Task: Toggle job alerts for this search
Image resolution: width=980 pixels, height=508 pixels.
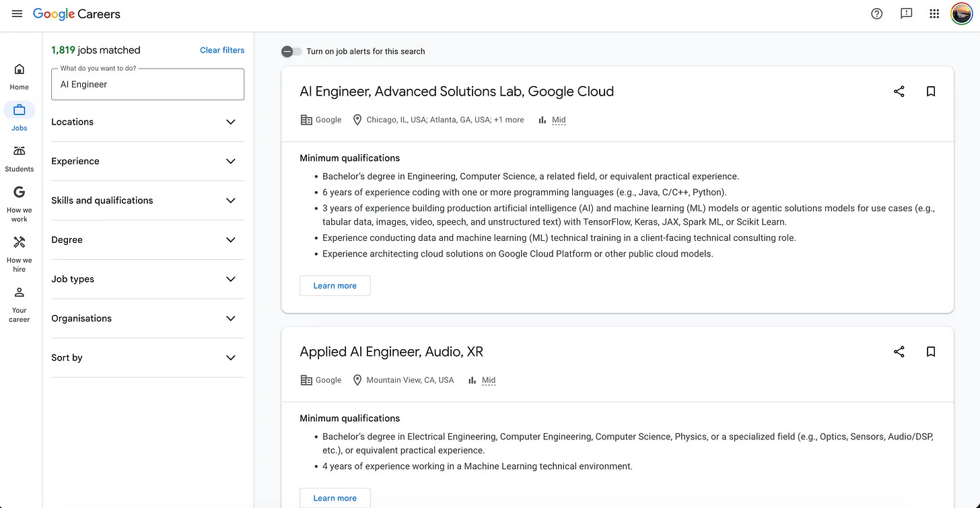Action: tap(291, 51)
